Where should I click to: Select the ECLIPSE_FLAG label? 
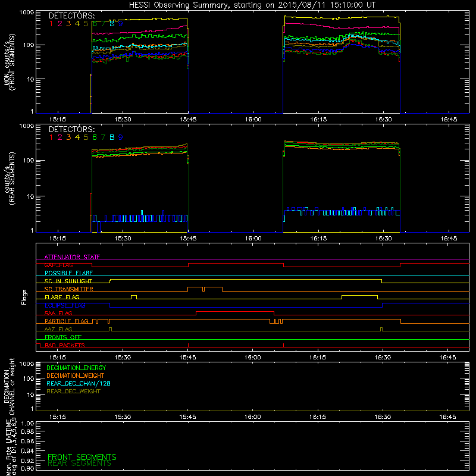65,305
